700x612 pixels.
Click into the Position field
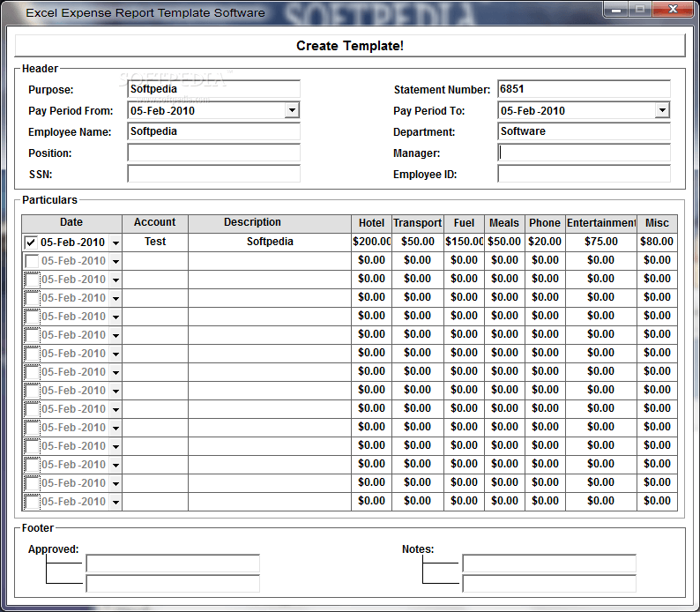pos(213,153)
